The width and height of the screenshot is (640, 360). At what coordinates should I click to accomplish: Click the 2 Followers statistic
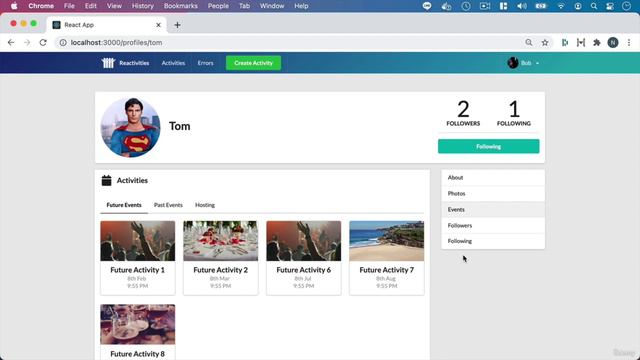click(x=463, y=113)
